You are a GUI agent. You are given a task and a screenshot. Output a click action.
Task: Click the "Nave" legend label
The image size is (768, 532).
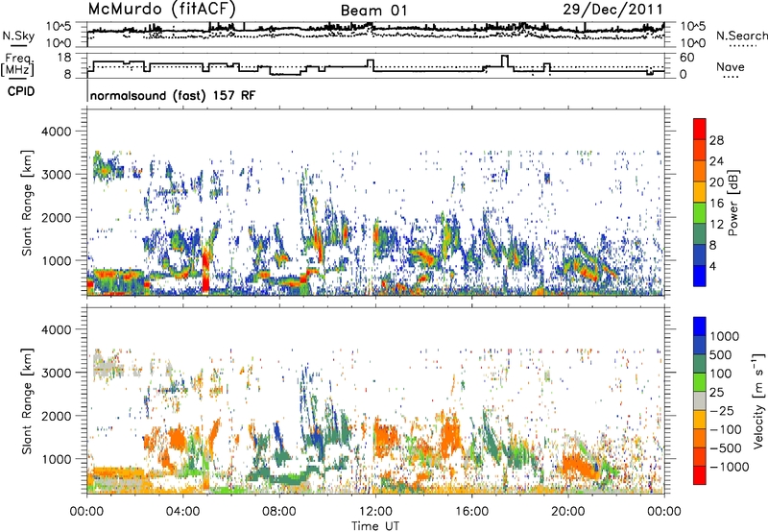click(x=731, y=66)
